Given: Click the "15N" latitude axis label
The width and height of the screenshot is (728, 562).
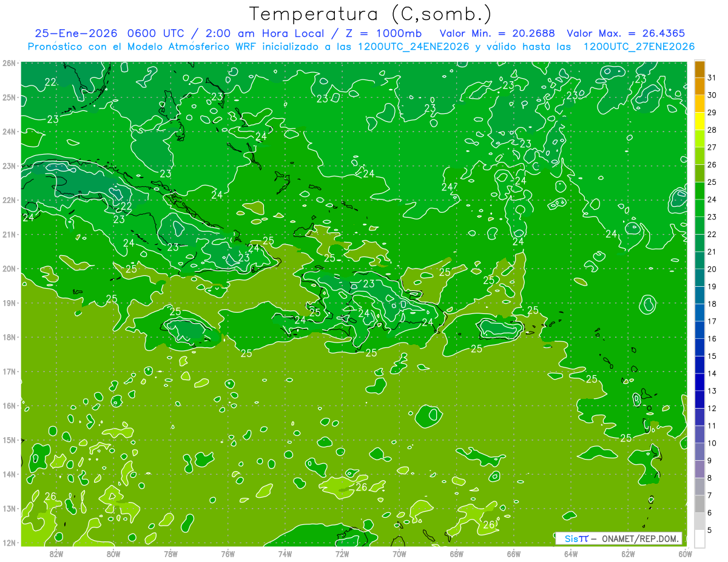Looking at the screenshot, I should (8, 440).
